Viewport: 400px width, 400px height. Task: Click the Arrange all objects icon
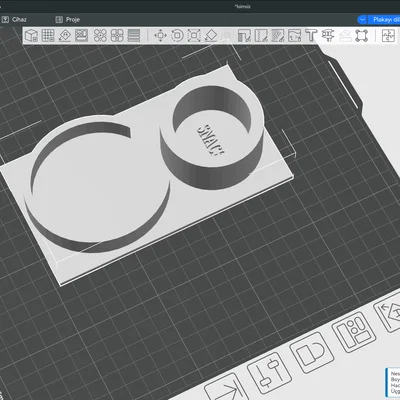pyautogui.click(x=81, y=35)
